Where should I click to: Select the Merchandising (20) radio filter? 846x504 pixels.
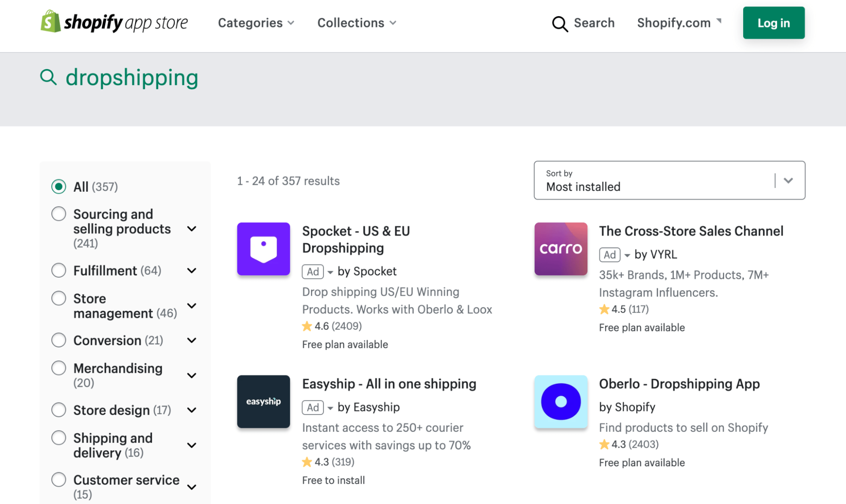[59, 368]
